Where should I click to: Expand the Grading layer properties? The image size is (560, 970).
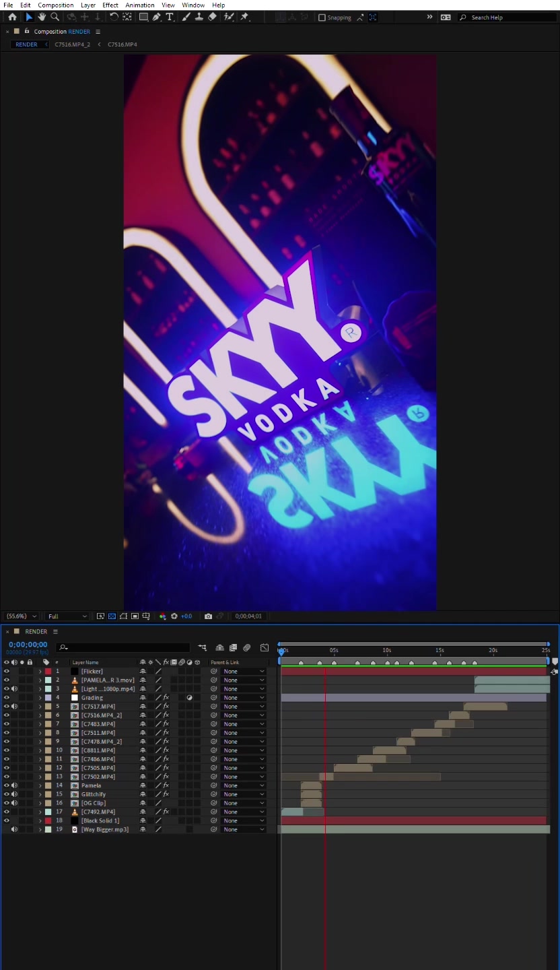coord(40,698)
